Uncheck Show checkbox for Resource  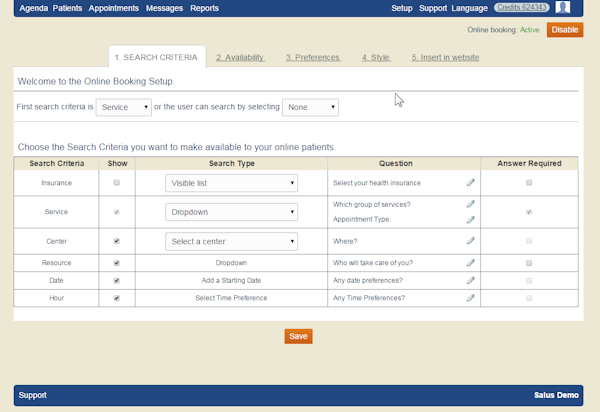[x=117, y=263]
